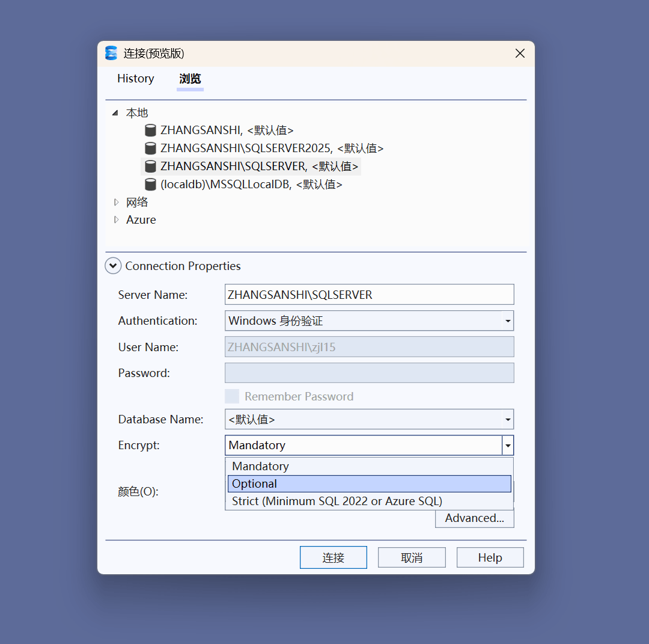Select server ZHANGSANSHI, <默认值>
The height and width of the screenshot is (644, 649).
[x=227, y=130]
